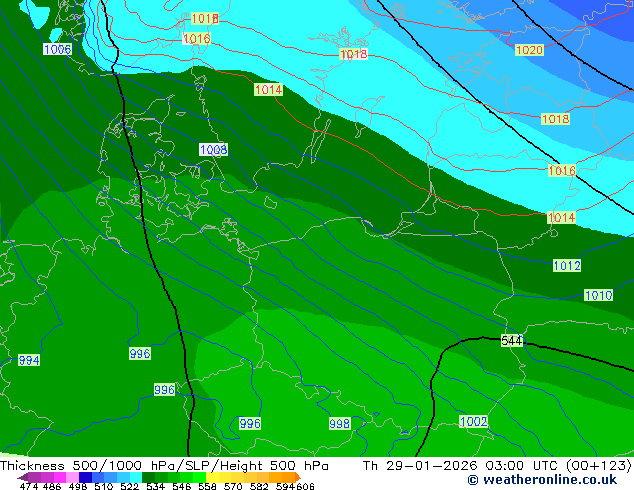Click the 1006 isobar pressure label
This screenshot has height=490, width=634.
57,49
